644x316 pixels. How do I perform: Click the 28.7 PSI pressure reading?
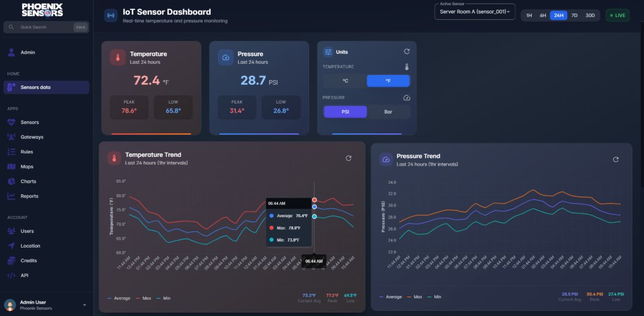[x=259, y=80]
